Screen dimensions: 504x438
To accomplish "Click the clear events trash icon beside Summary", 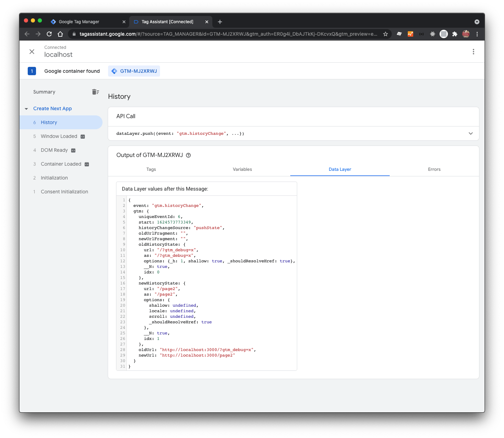I will pyautogui.click(x=96, y=92).
